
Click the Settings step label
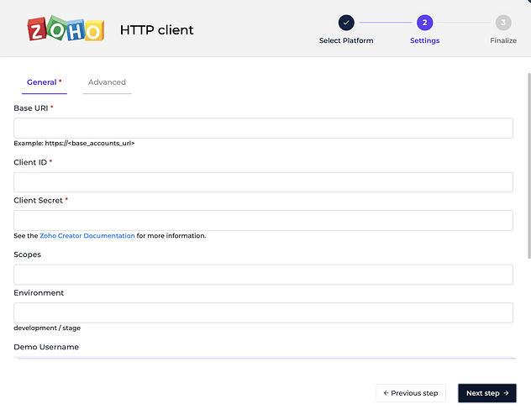(424, 40)
